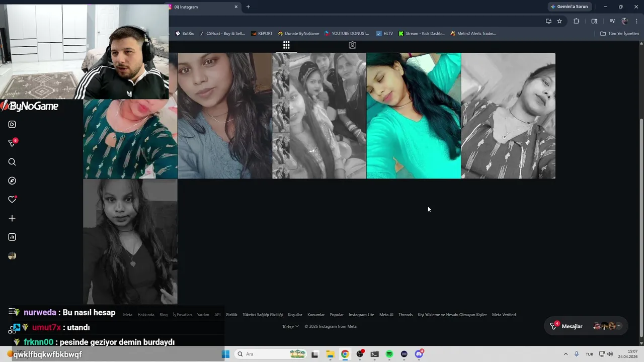Image resolution: width=644 pixels, height=362 pixels.
Task: Click the Konumlar footer link
Action: click(x=316, y=315)
